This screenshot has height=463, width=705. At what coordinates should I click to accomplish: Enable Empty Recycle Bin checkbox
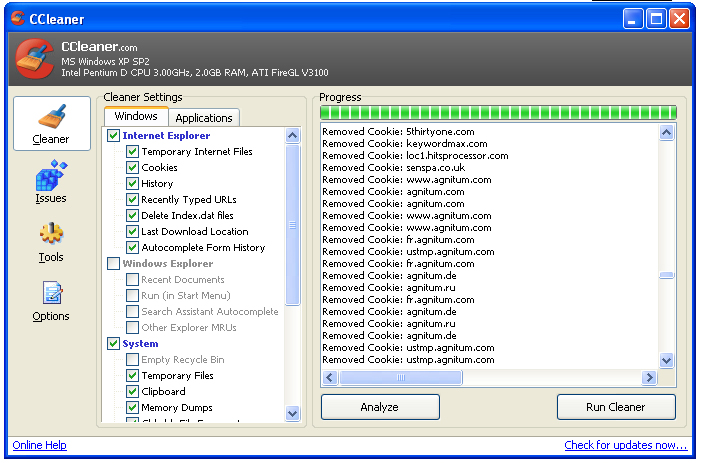pyautogui.click(x=132, y=359)
